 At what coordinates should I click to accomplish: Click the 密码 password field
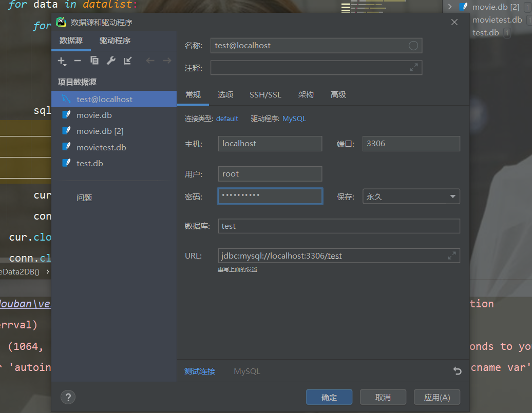[x=270, y=196]
